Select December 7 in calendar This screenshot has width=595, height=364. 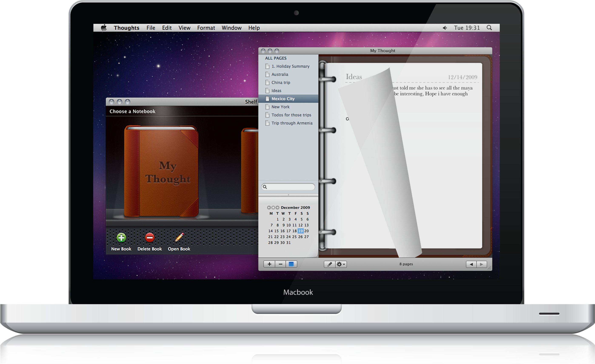click(x=271, y=225)
